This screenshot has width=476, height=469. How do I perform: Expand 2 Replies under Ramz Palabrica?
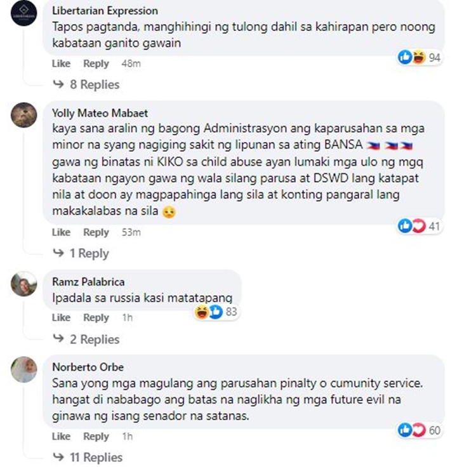[86, 339]
